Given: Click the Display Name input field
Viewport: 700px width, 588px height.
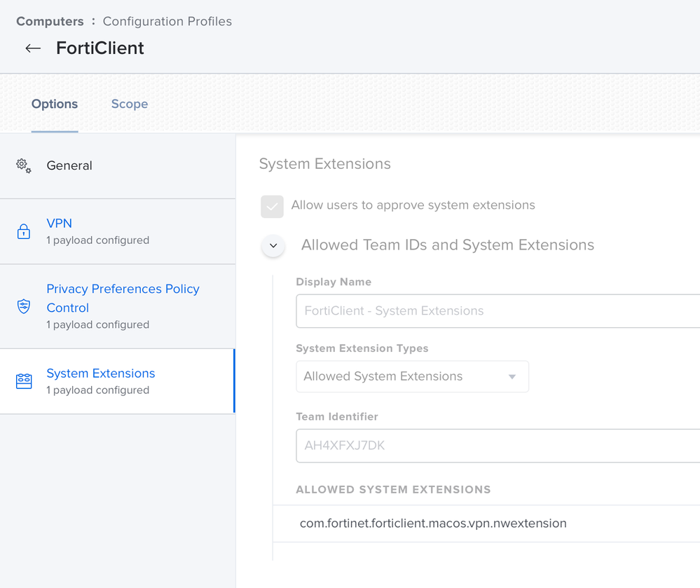Looking at the screenshot, I should [x=497, y=310].
